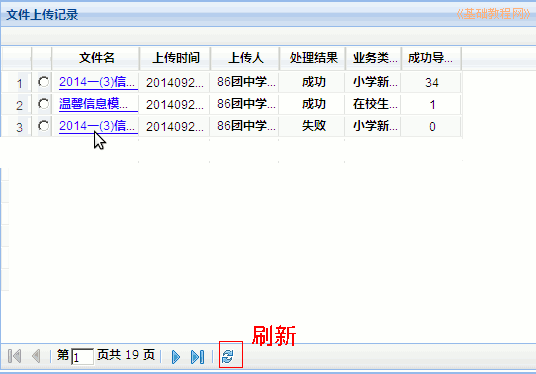536x374 pixels.
Task: Click the uploader 86团中学... cell in row 1
Action: 245,82
